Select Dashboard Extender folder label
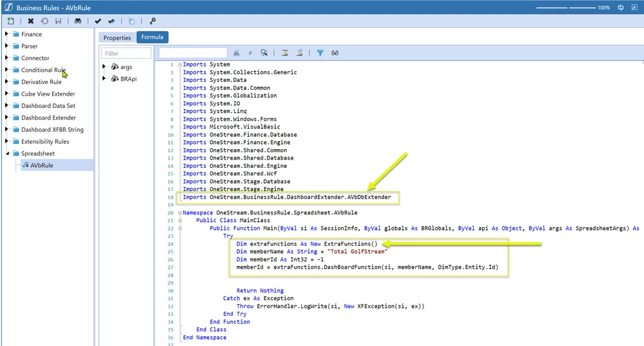Viewport: 644px width, 346px height. tap(48, 117)
